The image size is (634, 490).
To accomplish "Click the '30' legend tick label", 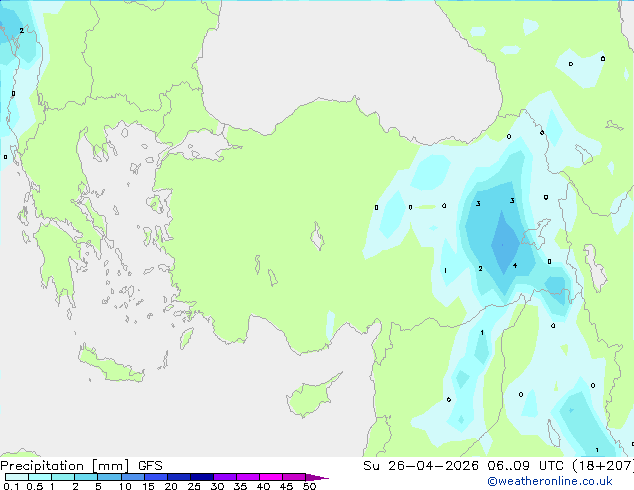I will pyautogui.click(x=218, y=486).
